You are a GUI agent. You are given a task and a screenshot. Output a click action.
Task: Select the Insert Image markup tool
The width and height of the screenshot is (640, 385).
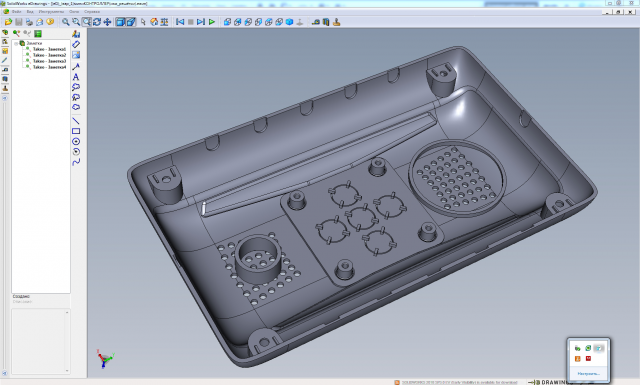(x=76, y=55)
